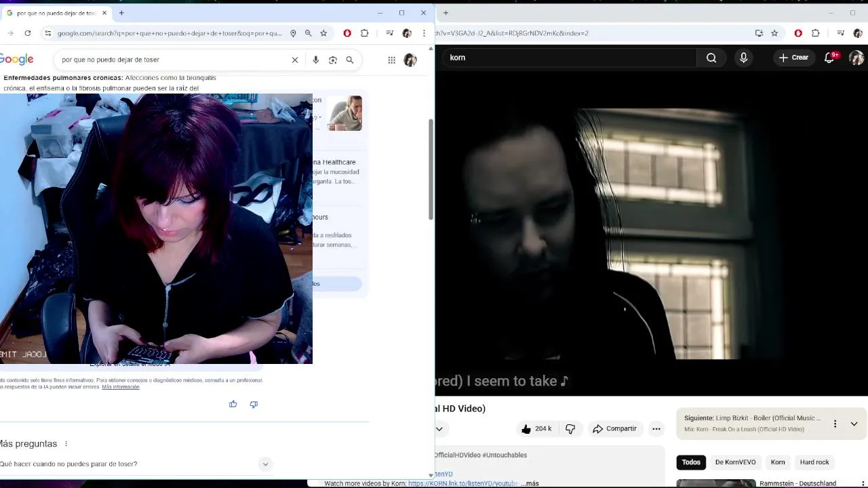Search by image with Google Lens icon

pos(333,60)
